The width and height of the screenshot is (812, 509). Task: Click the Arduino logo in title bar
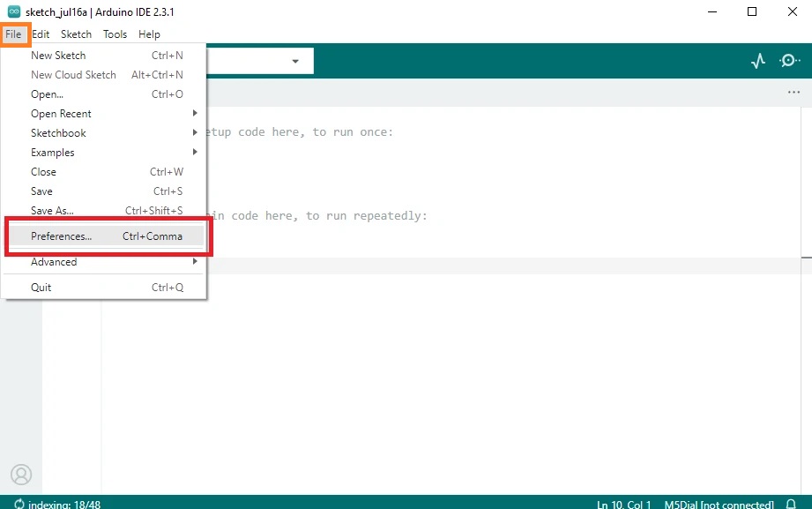click(x=14, y=11)
